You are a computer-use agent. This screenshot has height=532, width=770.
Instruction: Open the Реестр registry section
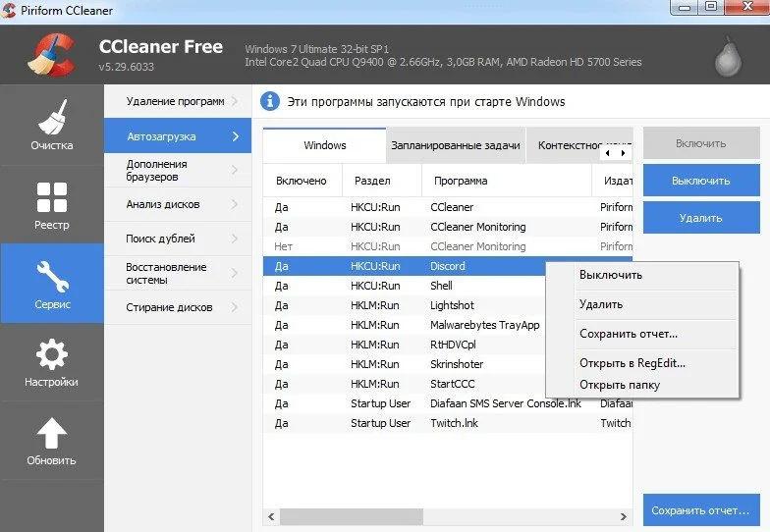[x=51, y=205]
